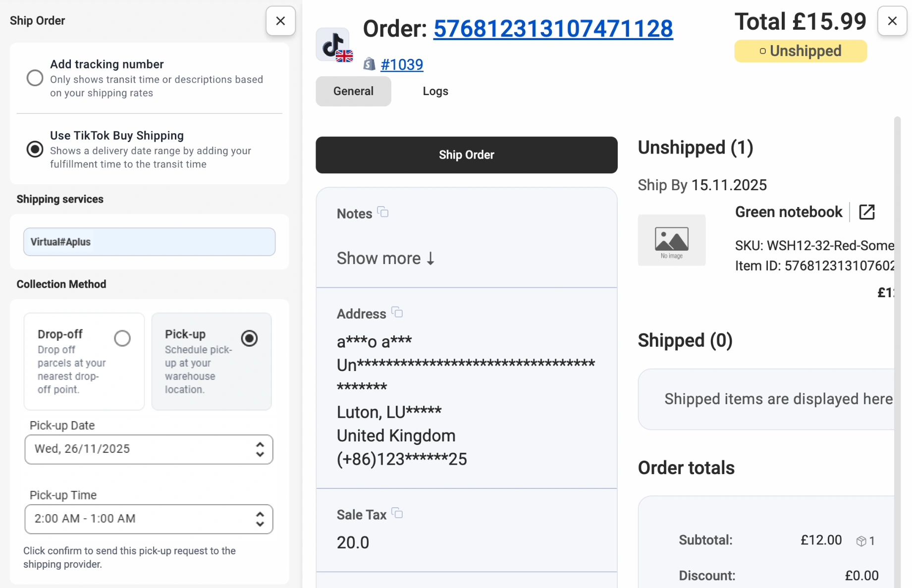This screenshot has width=912, height=588.
Task: Switch to the Logs tab
Action: pos(435,91)
